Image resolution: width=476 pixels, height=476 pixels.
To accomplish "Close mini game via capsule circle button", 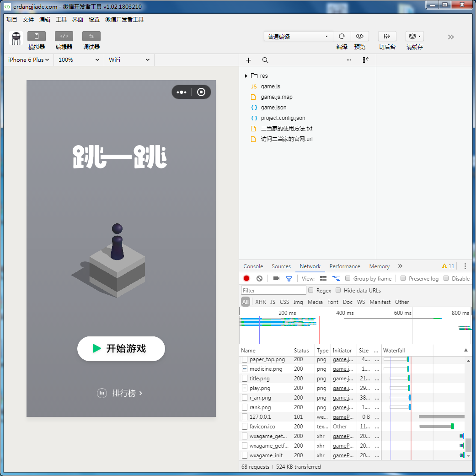I will pyautogui.click(x=201, y=92).
